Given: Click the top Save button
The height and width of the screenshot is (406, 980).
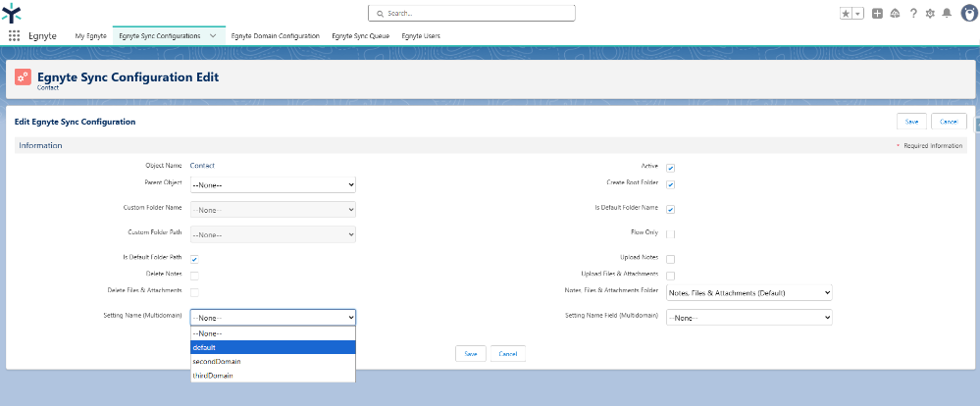Looking at the screenshot, I should 911,122.
